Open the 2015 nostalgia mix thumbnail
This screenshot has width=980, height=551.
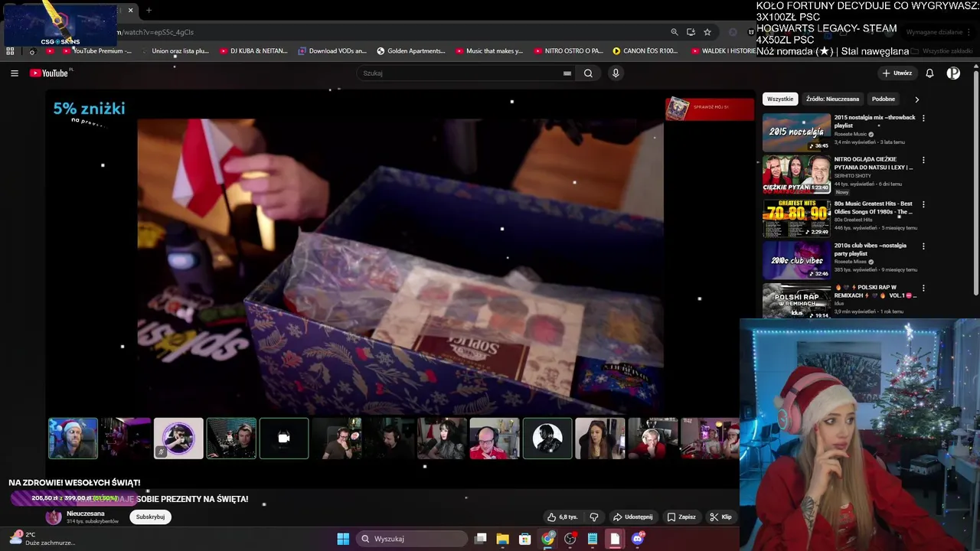point(796,132)
